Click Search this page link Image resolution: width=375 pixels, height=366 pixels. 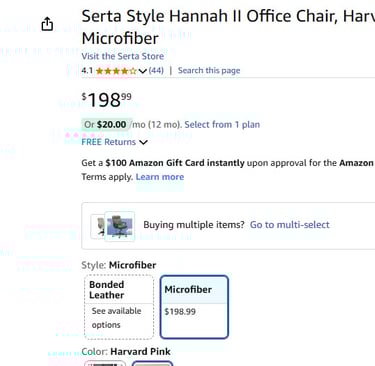[209, 71]
